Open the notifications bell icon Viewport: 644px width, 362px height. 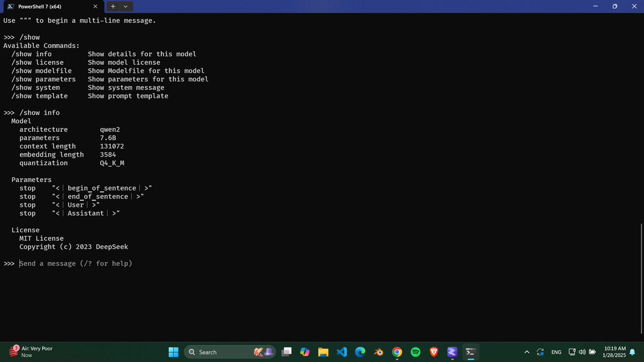tap(633, 352)
